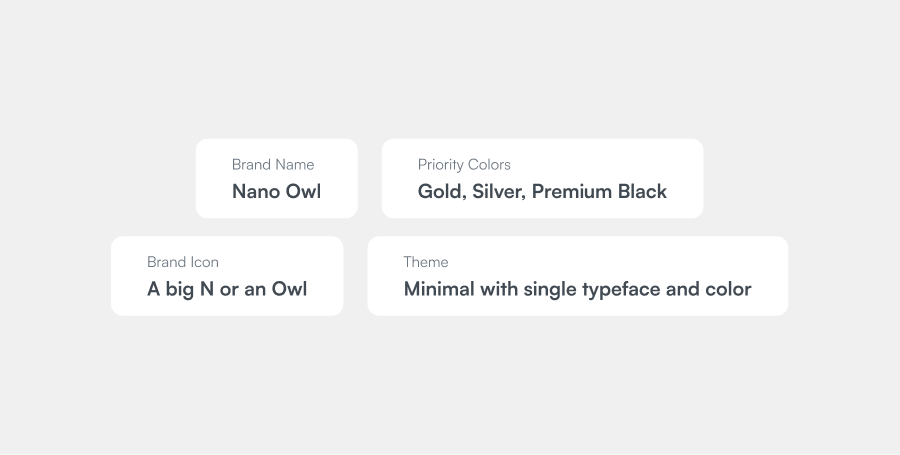Image resolution: width=900 pixels, height=455 pixels.
Task: Click the "Priority Colors" label text
Action: pyautogui.click(x=464, y=165)
